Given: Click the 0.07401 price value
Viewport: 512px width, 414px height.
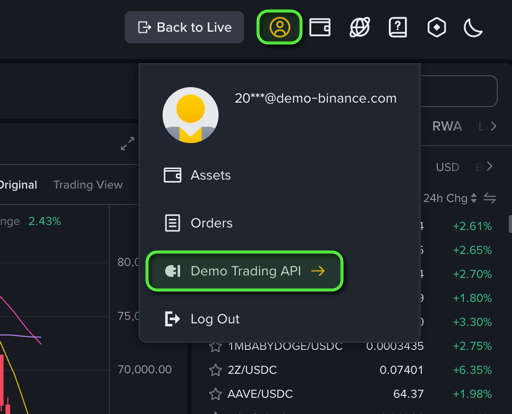Looking at the screenshot, I should [401, 370].
